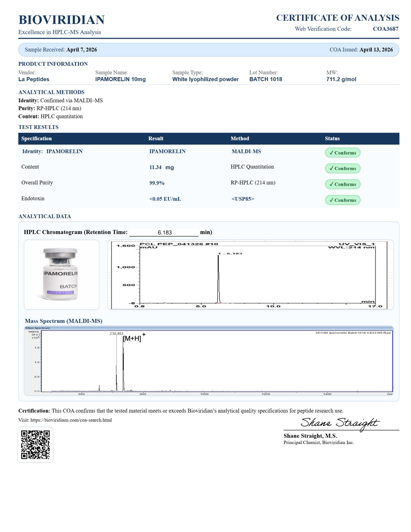Click the White lyophilized powder sample type
411x532 pixels.
[x=205, y=79]
